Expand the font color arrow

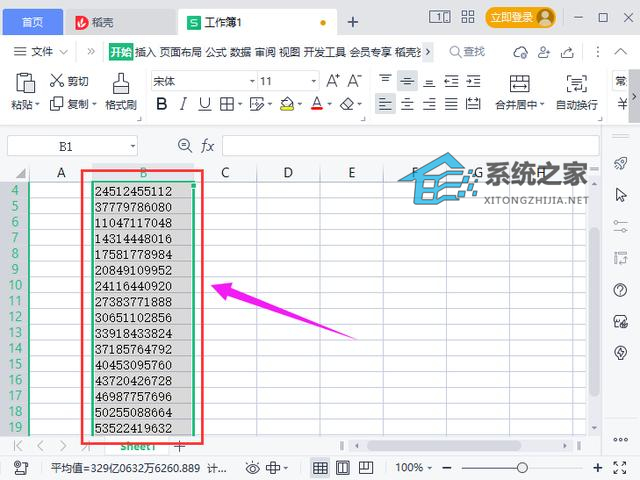(329, 104)
